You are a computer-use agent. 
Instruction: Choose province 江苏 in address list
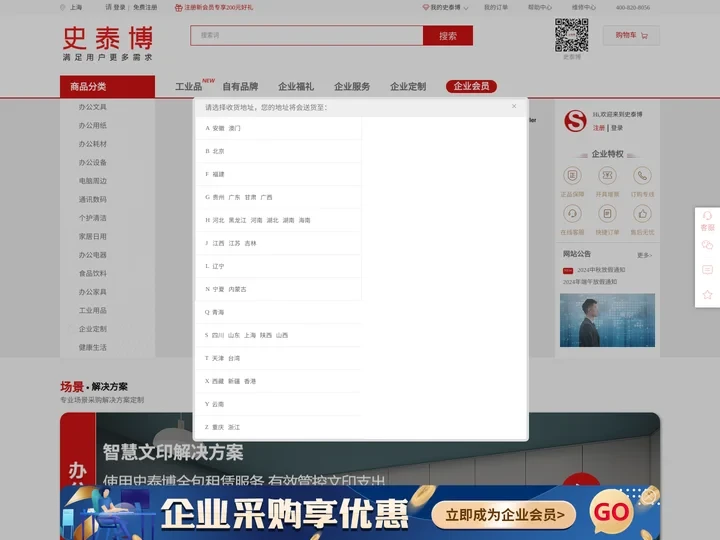click(235, 243)
